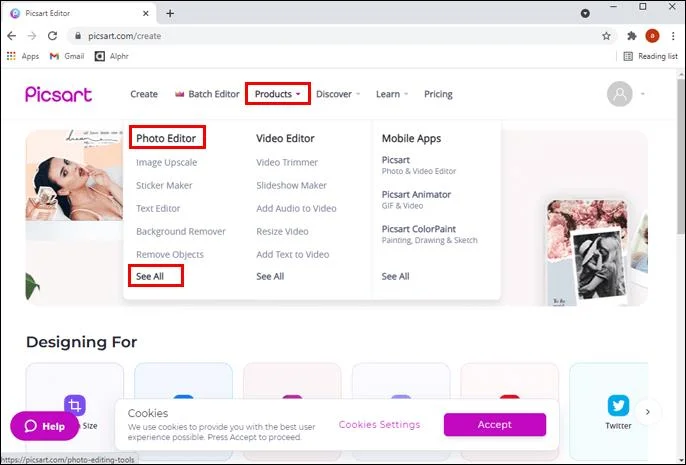This screenshot has height=465, width=686.
Task: Expand the Products dropdown menu
Action: [x=278, y=94]
